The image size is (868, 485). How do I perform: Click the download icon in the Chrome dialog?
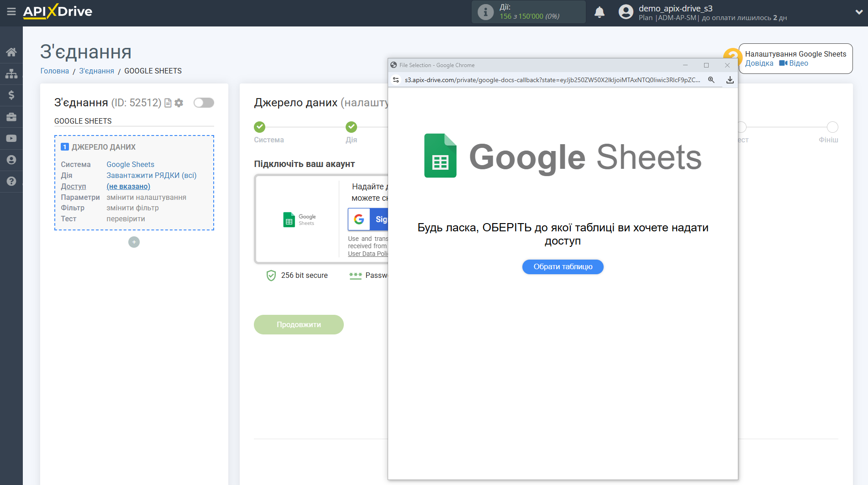pyautogui.click(x=730, y=79)
